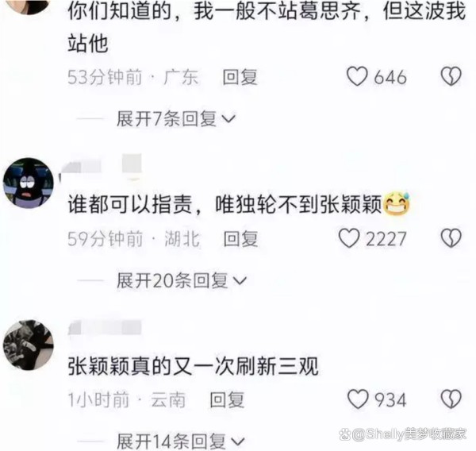
Task: Open blurred username above 张颖颖真的 comment
Action: [x=105, y=327]
